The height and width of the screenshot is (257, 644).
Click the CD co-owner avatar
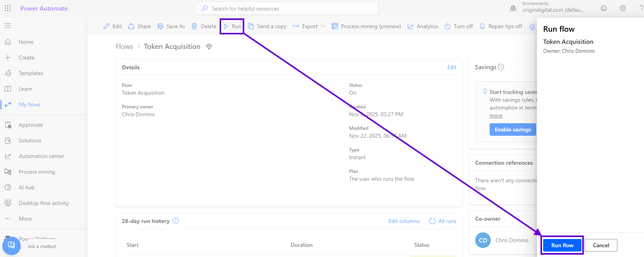[x=483, y=240]
